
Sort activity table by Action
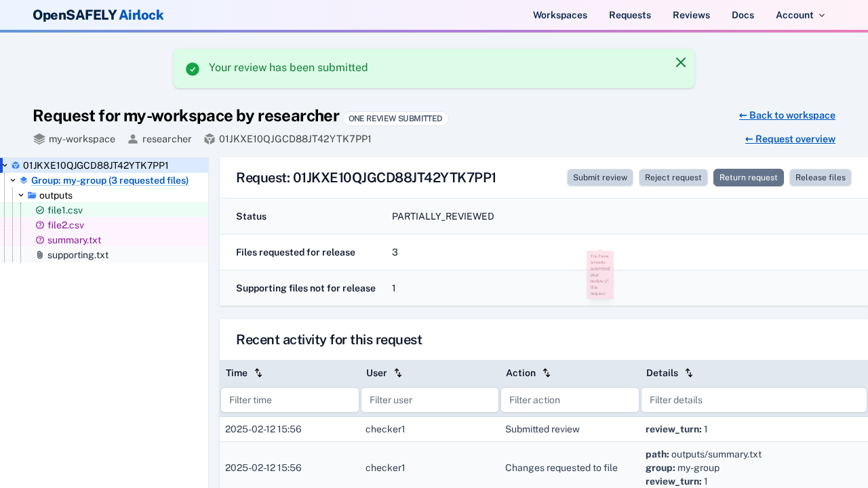tap(547, 373)
